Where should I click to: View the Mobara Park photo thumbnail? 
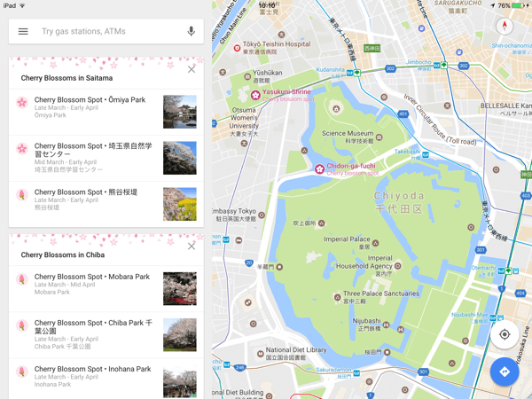coord(180,289)
